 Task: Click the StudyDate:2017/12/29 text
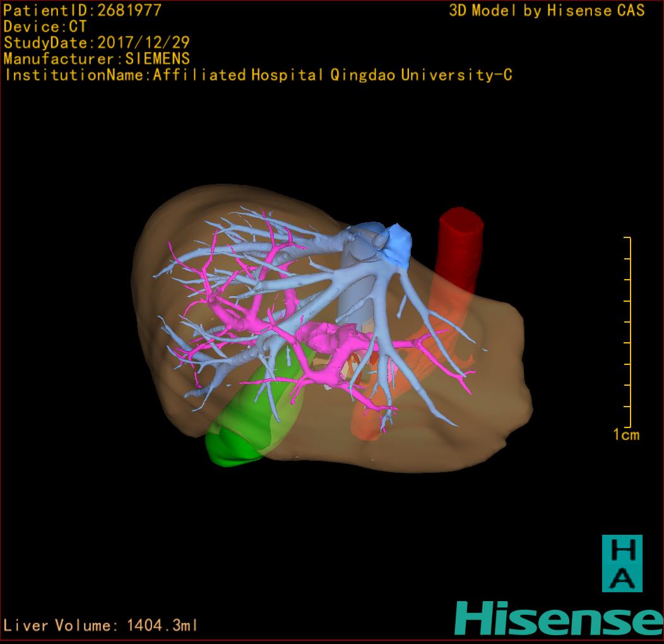pyautogui.click(x=97, y=43)
